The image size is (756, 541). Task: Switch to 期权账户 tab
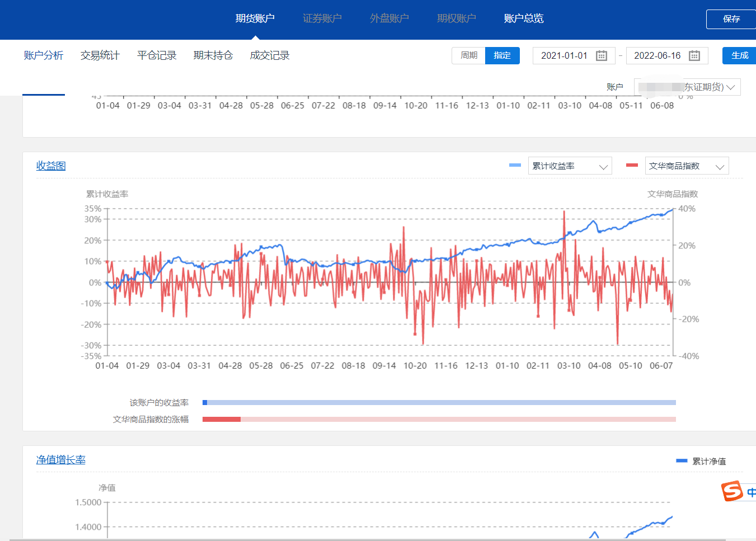pyautogui.click(x=457, y=18)
